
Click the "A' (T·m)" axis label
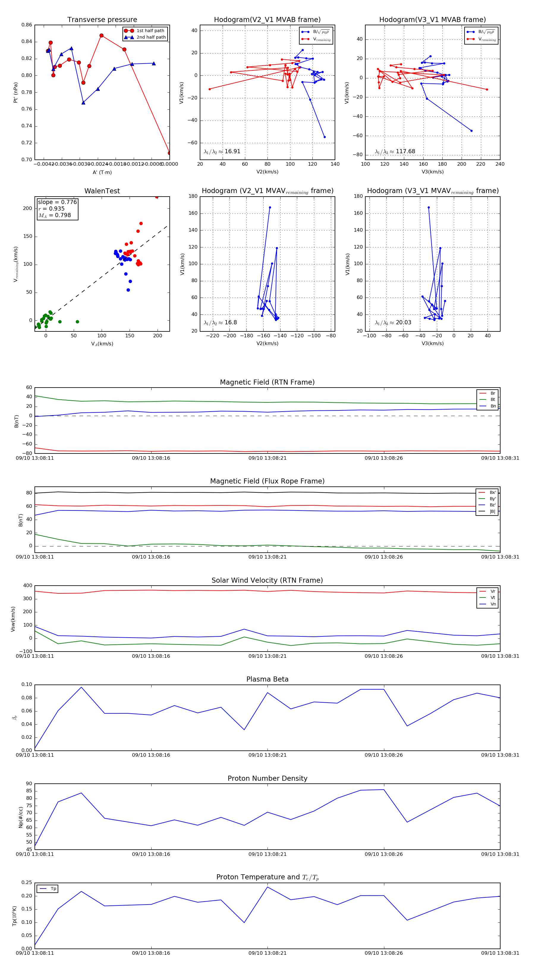102,172
